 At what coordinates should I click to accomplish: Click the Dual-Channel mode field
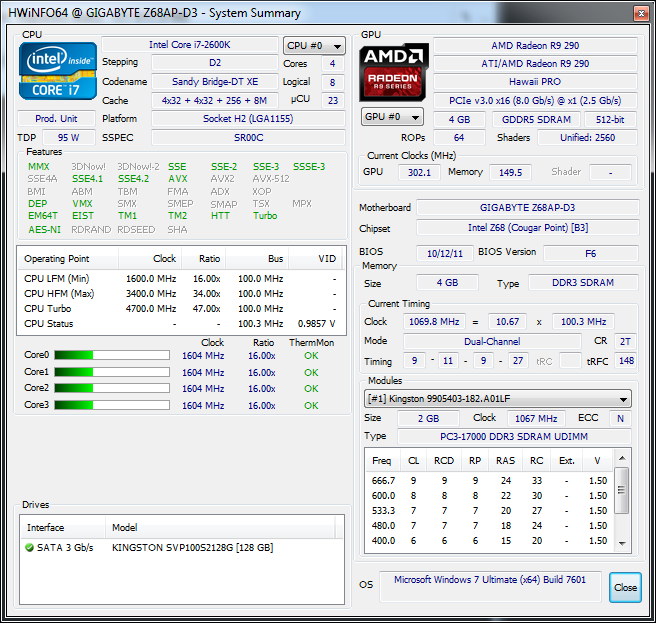[492, 341]
